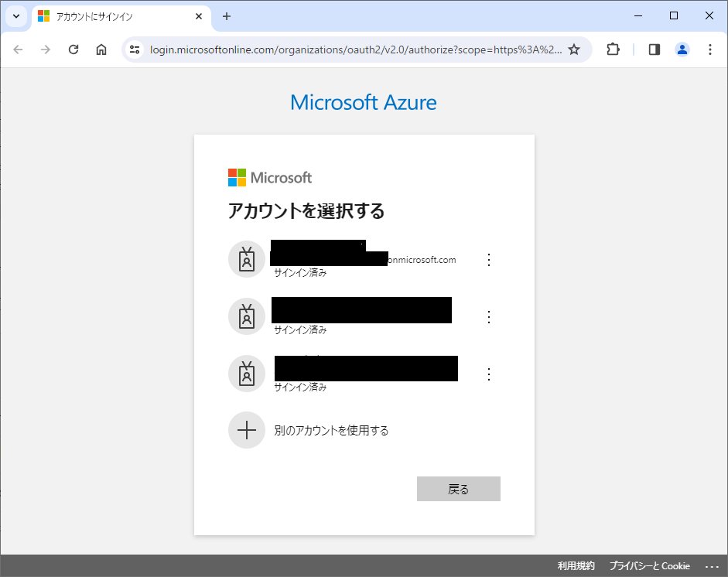Image resolution: width=728 pixels, height=577 pixels.
Task: Toggle the browser side panel
Action: (655, 50)
